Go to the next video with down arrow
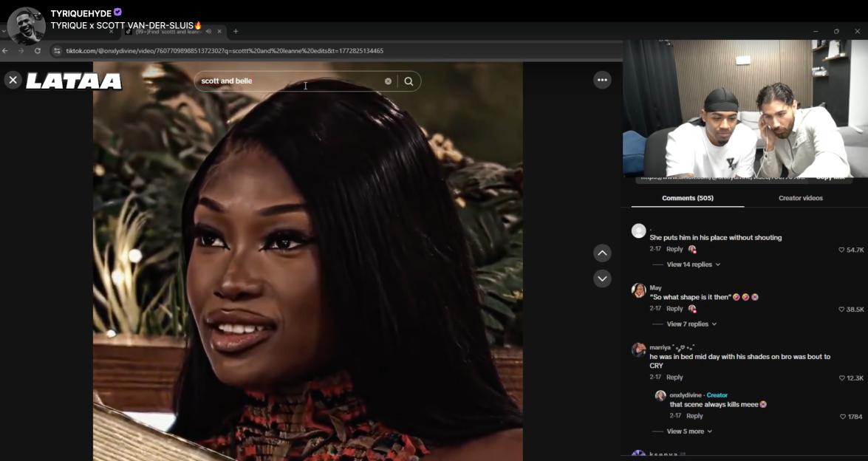 click(602, 279)
